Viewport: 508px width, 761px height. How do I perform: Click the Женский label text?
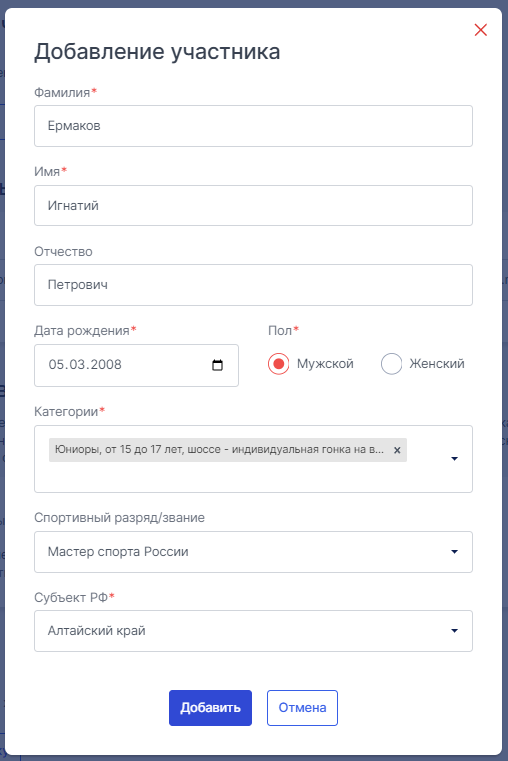pyautogui.click(x=437, y=364)
